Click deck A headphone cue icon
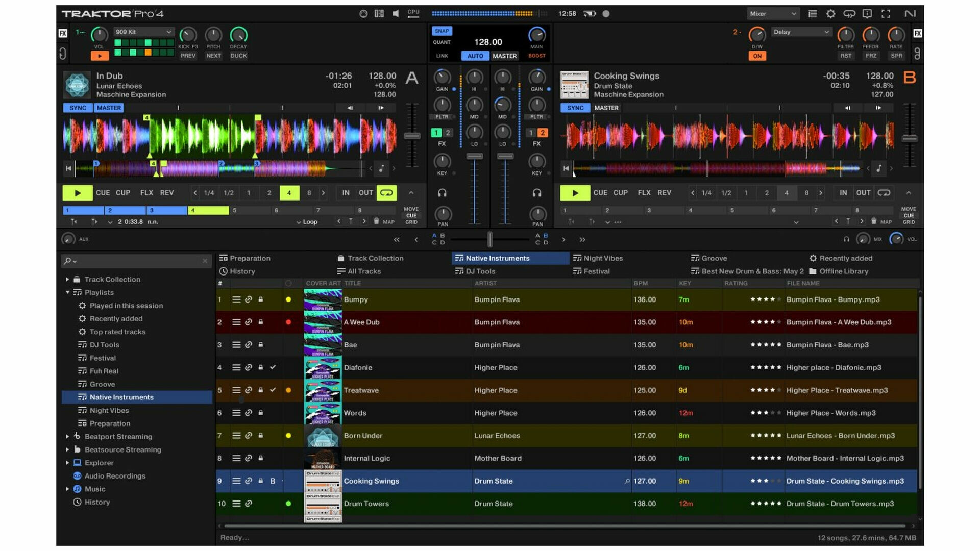The height and width of the screenshot is (551, 980). 442,193
